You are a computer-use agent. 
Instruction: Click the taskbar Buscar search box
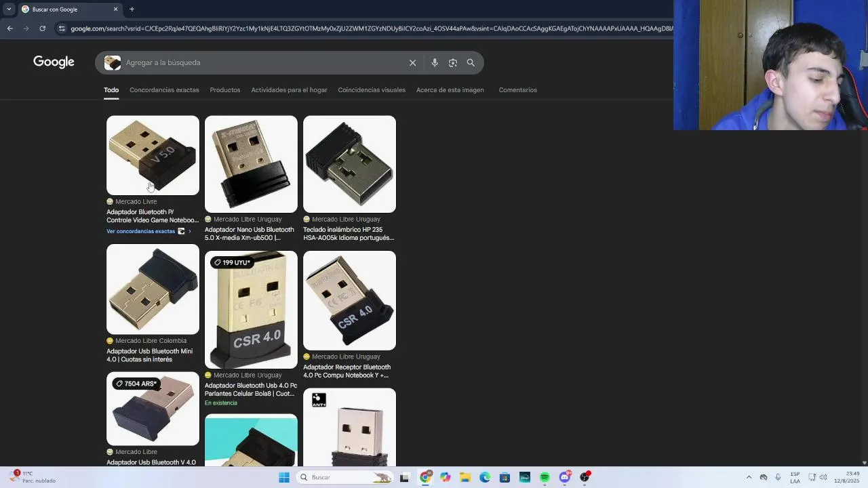346,477
